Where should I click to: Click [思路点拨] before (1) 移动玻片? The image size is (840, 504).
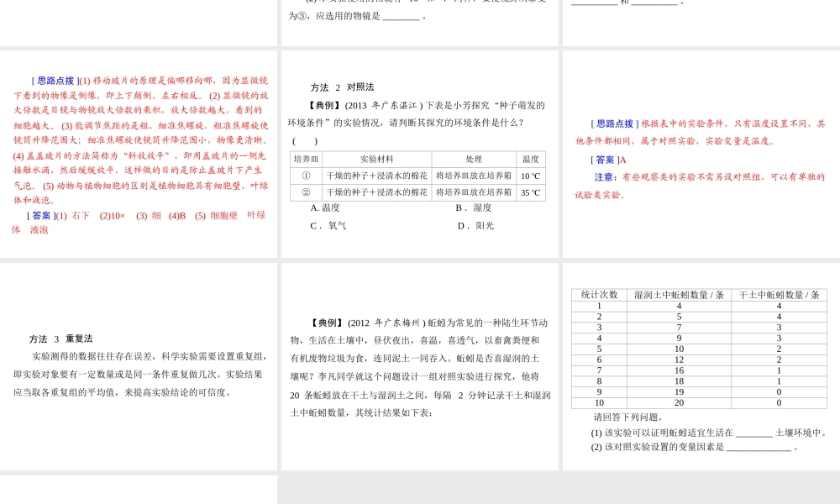(x=55, y=81)
